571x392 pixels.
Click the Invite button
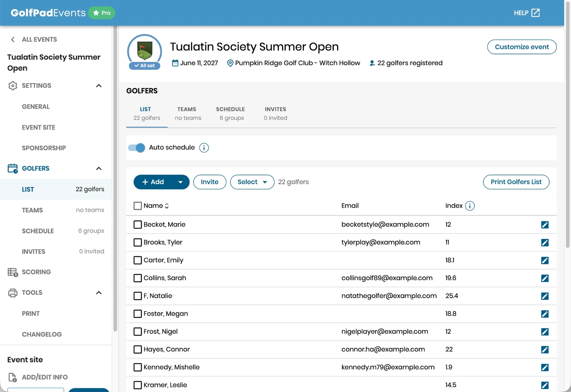(209, 182)
